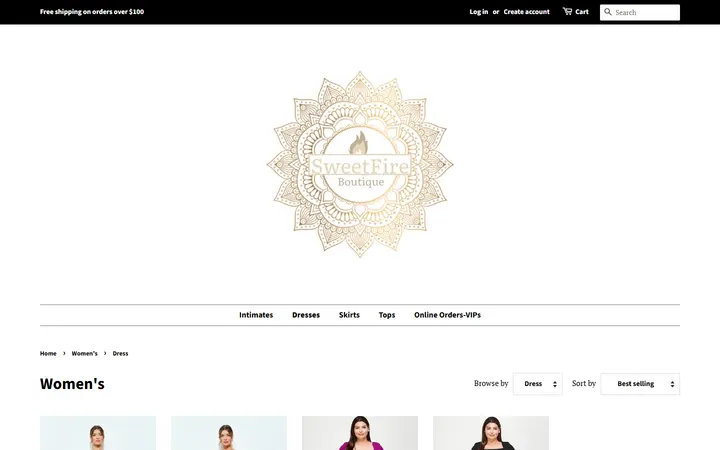The image size is (720, 450).
Task: Click the Dress breadcrumb text
Action: (120, 354)
